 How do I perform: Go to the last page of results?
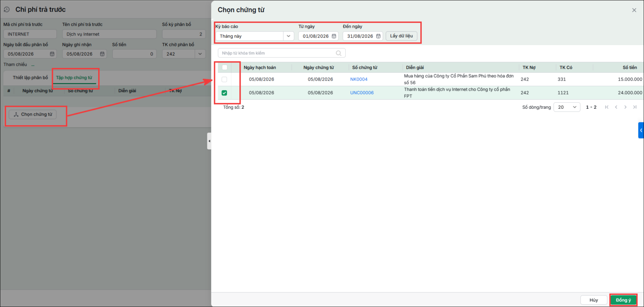635,107
